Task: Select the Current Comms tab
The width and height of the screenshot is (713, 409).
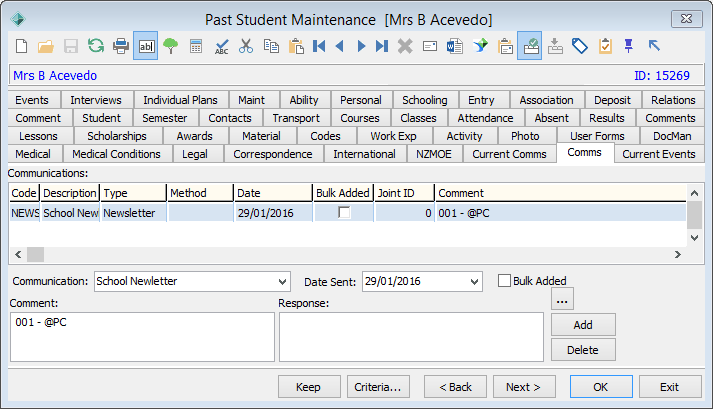Action: pyautogui.click(x=509, y=154)
